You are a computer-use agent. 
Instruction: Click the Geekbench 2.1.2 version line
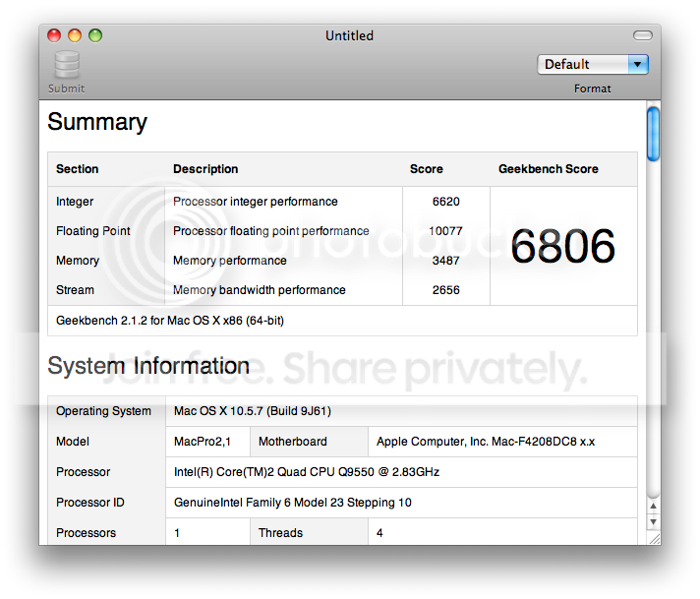pyautogui.click(x=170, y=321)
